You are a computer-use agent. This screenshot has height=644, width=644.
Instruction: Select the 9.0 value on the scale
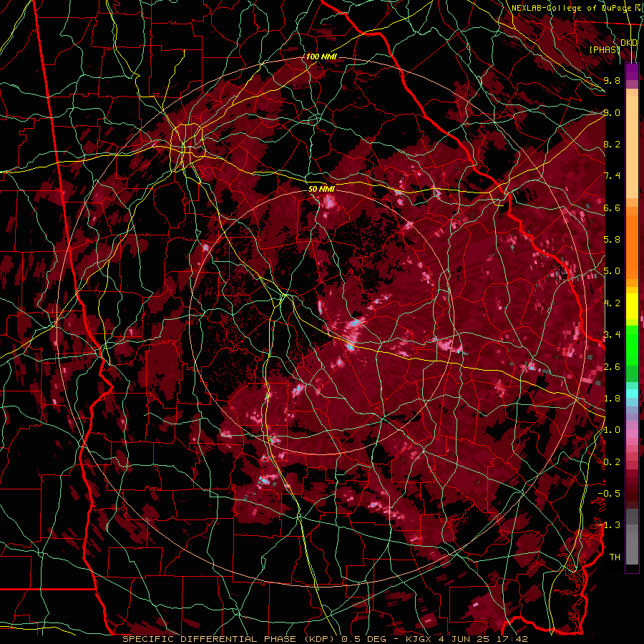pyautogui.click(x=612, y=112)
